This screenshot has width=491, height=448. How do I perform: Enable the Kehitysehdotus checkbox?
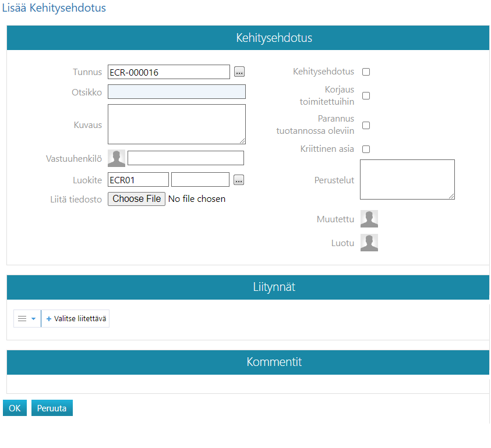point(366,72)
